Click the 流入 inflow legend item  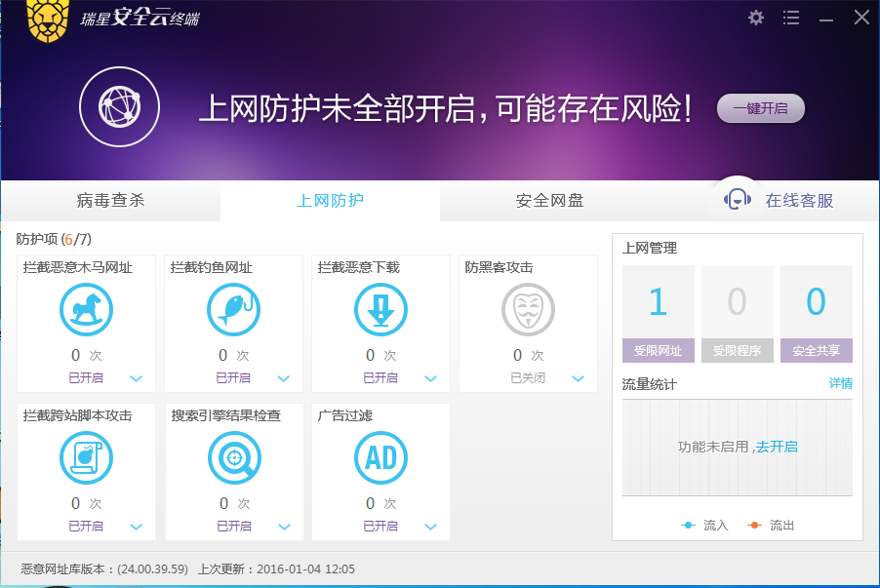pyautogui.click(x=705, y=526)
